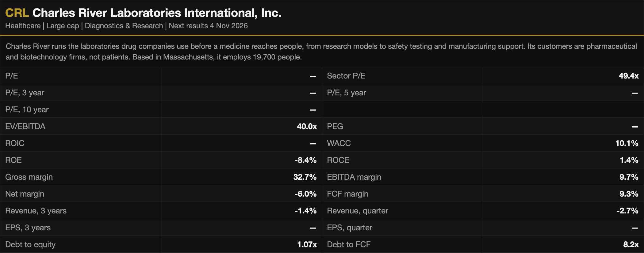
Task: Select the ROE value -8.4%
Action: (x=305, y=160)
